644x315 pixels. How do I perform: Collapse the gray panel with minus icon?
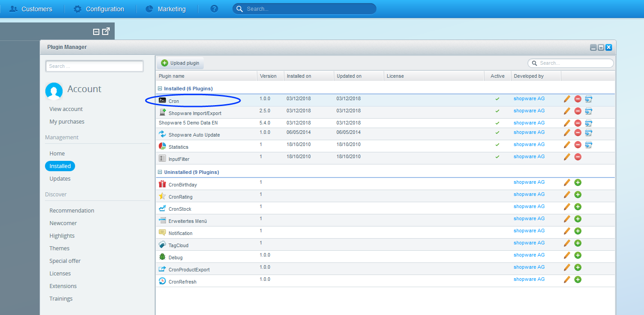click(x=96, y=32)
